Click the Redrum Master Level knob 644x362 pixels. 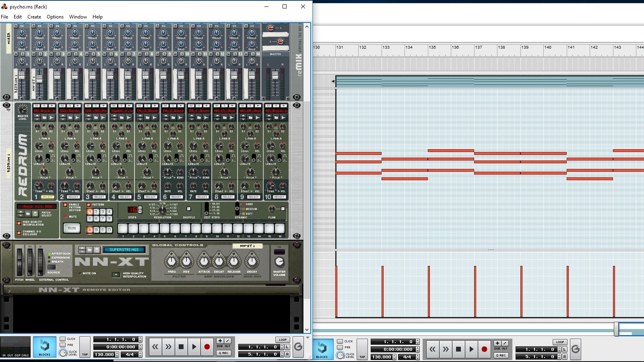[x=23, y=109]
